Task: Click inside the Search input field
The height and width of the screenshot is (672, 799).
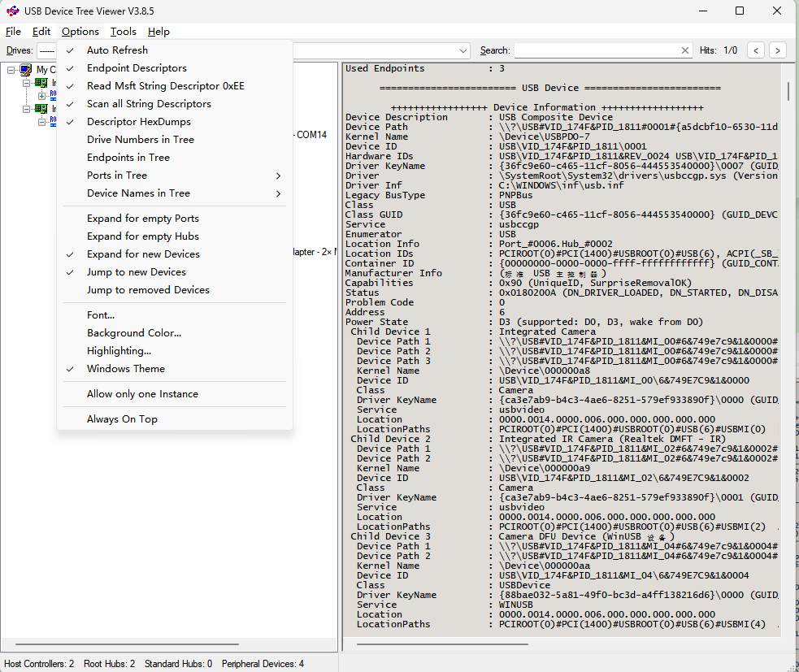Action: 597,50
